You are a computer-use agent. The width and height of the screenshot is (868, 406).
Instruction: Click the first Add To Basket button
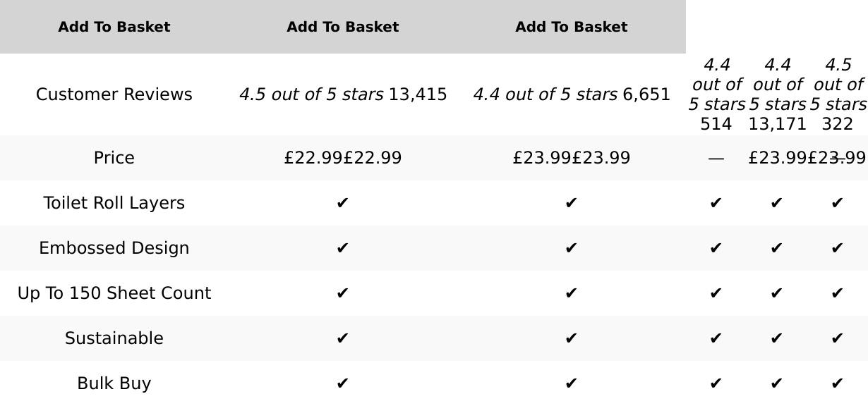click(x=114, y=27)
